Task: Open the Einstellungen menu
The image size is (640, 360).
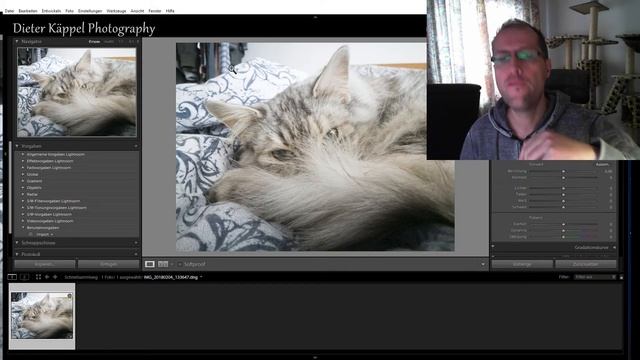Action: point(90,11)
